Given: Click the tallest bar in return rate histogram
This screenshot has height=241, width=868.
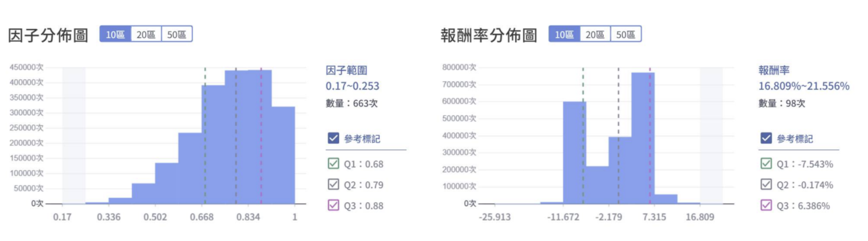Looking at the screenshot, I should coord(643,139).
